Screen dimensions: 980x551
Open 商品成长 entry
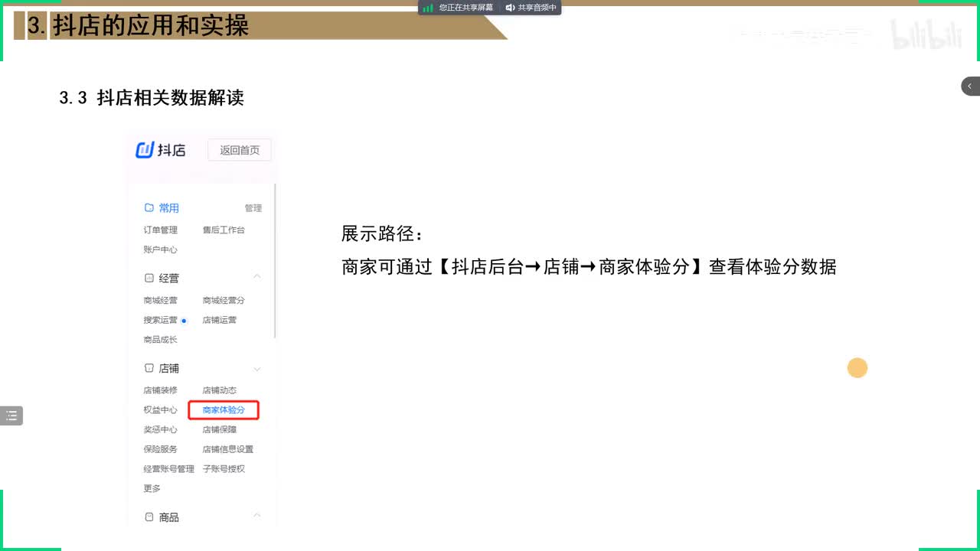[160, 340]
